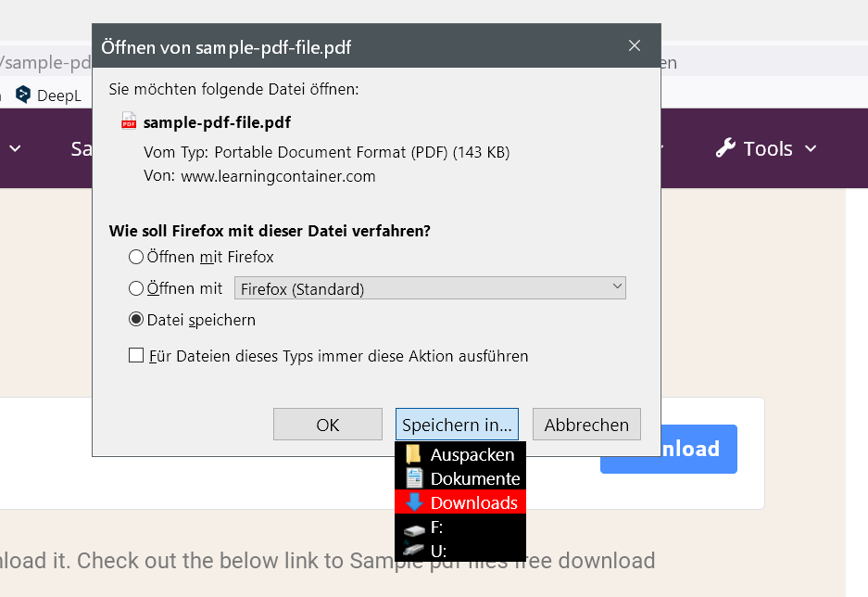This screenshot has height=597, width=868.
Task: Click the Abbrechen button
Action: click(586, 425)
